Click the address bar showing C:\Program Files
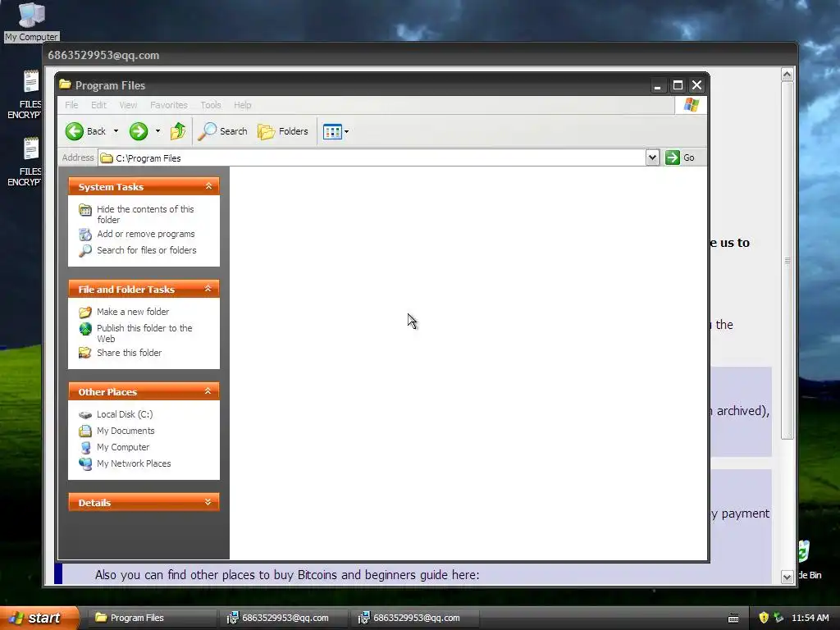 [372, 158]
